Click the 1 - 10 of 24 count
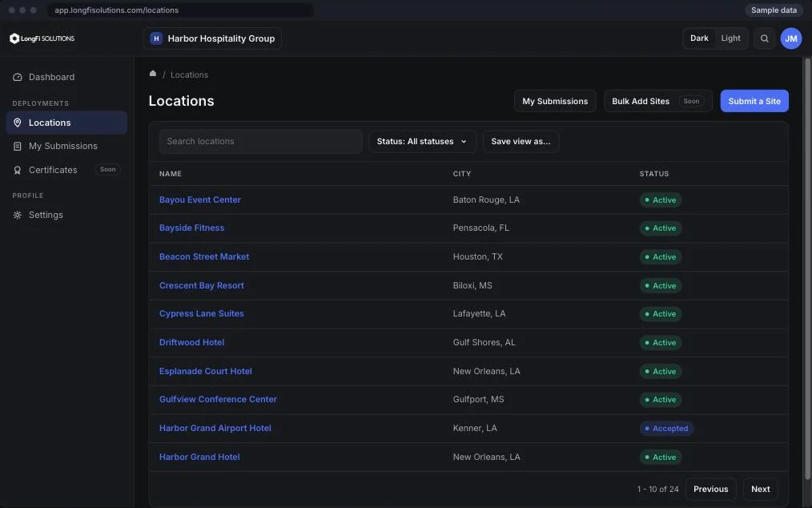The image size is (812, 508). [x=657, y=490]
